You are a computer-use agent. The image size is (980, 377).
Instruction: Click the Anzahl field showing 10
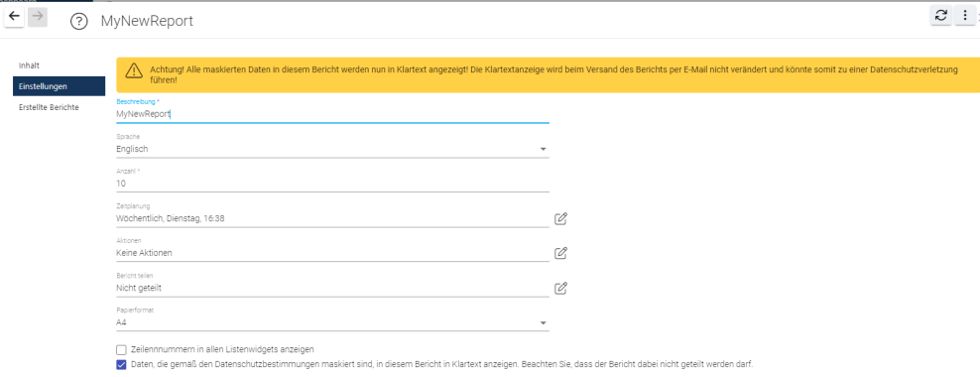click(x=332, y=184)
